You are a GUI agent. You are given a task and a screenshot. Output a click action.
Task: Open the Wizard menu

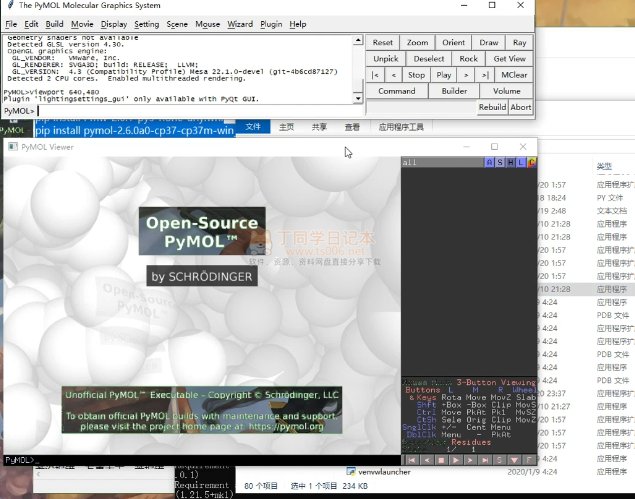pyautogui.click(x=240, y=23)
